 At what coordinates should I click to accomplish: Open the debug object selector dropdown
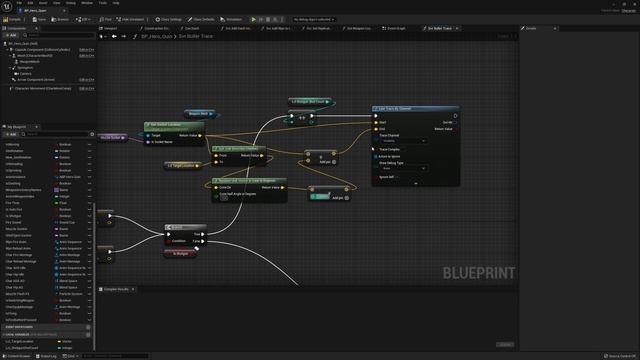click(x=313, y=19)
